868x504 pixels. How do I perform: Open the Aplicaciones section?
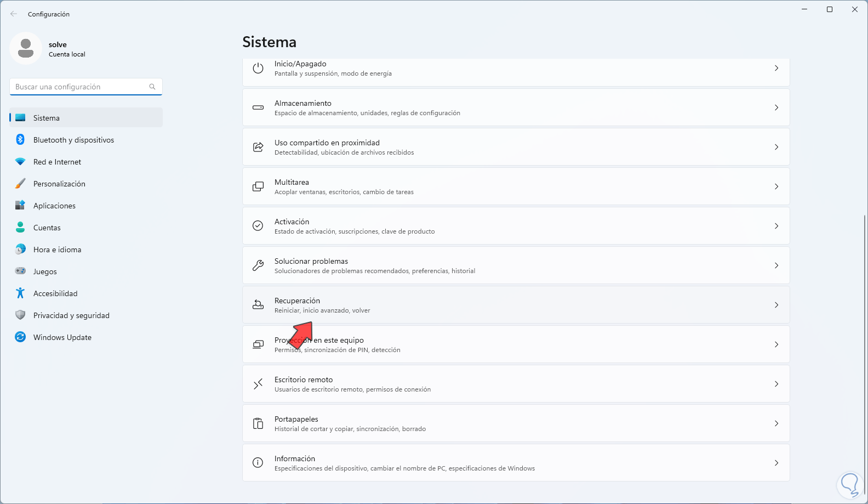click(54, 206)
